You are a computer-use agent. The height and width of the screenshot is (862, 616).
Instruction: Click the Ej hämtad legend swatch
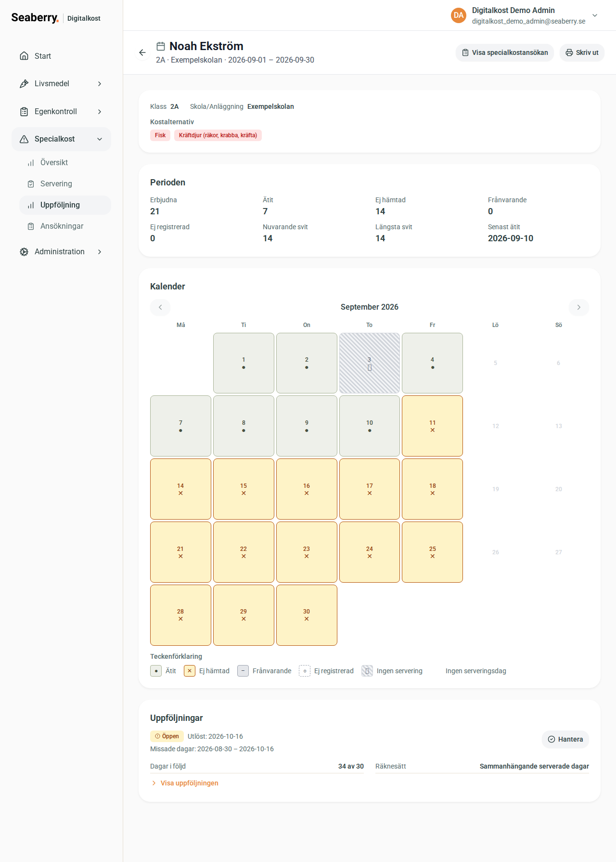click(x=190, y=671)
